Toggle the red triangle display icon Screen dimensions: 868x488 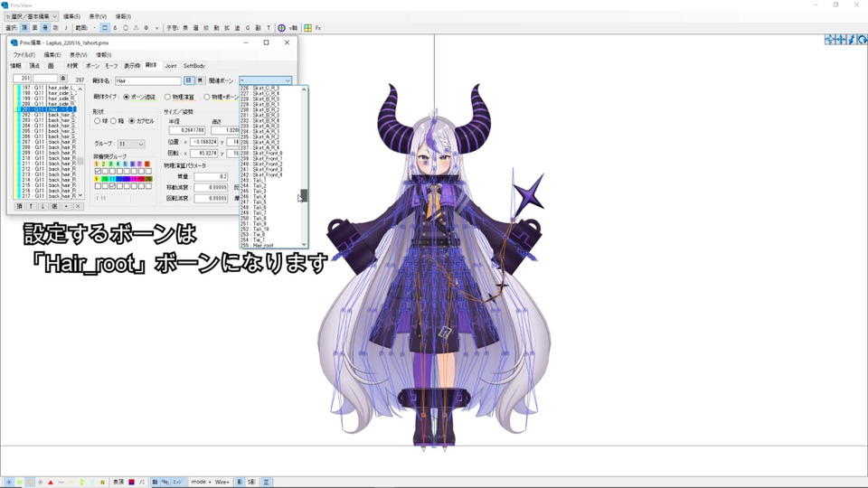tap(51, 483)
